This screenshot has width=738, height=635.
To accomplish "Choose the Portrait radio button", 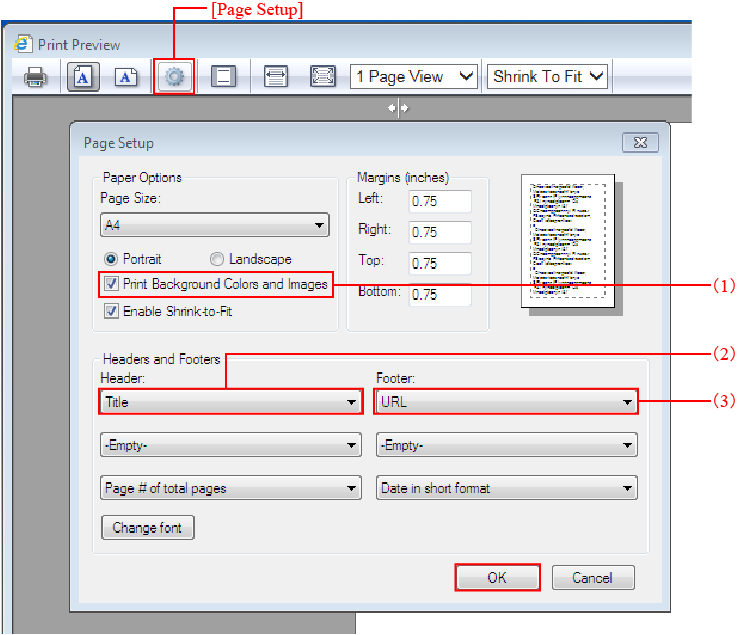I will [x=111, y=259].
